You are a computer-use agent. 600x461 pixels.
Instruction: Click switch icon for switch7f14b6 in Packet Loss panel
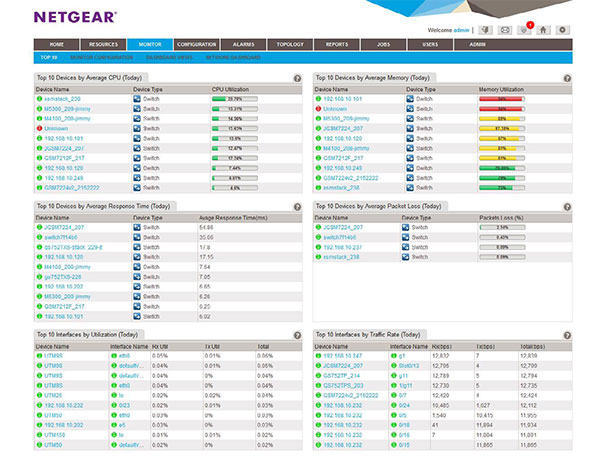[406, 237]
